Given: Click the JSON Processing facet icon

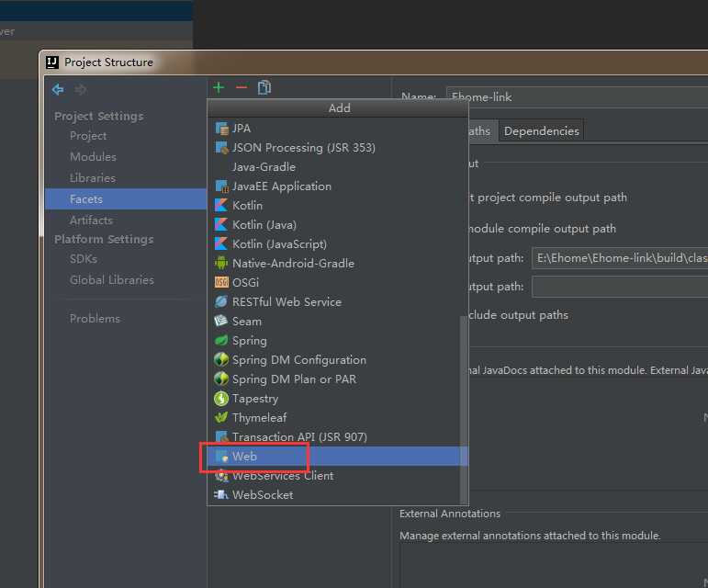Looking at the screenshot, I should click(x=221, y=148).
